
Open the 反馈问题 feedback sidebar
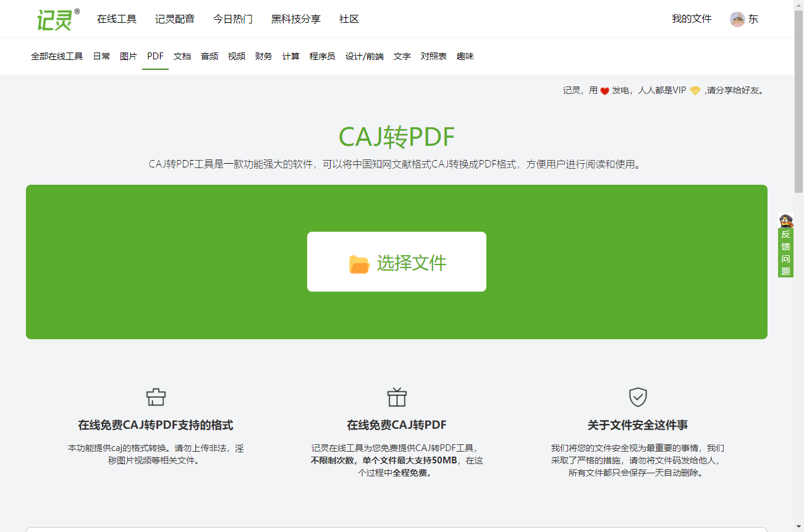(785, 251)
